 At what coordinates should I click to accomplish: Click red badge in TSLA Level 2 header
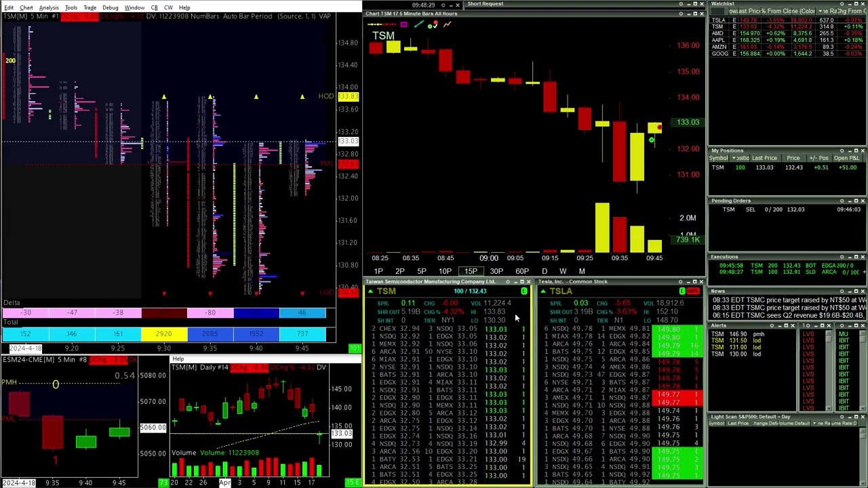693,291
